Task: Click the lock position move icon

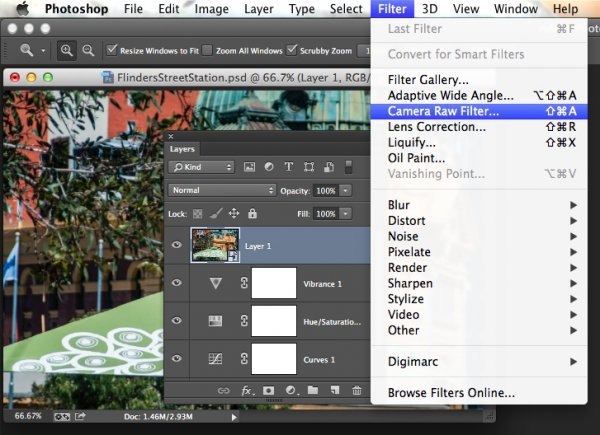Action: click(x=234, y=213)
